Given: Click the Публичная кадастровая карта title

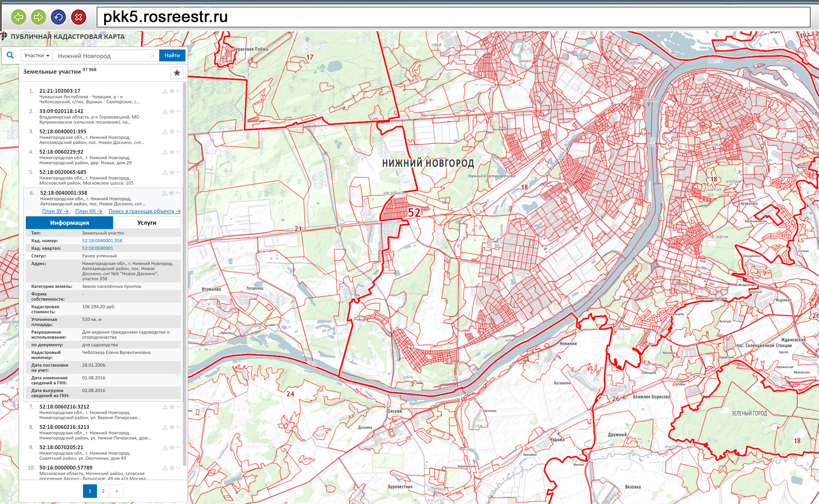Looking at the screenshot, I should 67,37.
